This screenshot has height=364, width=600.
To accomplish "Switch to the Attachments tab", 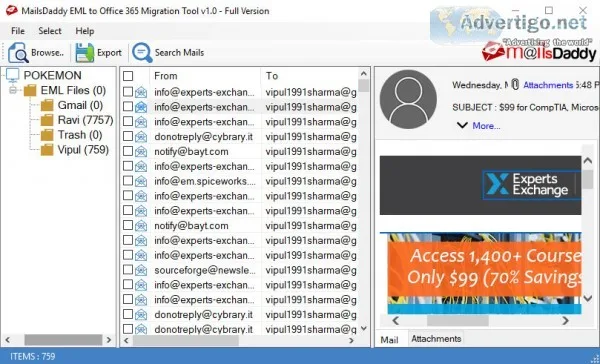I will [x=436, y=339].
